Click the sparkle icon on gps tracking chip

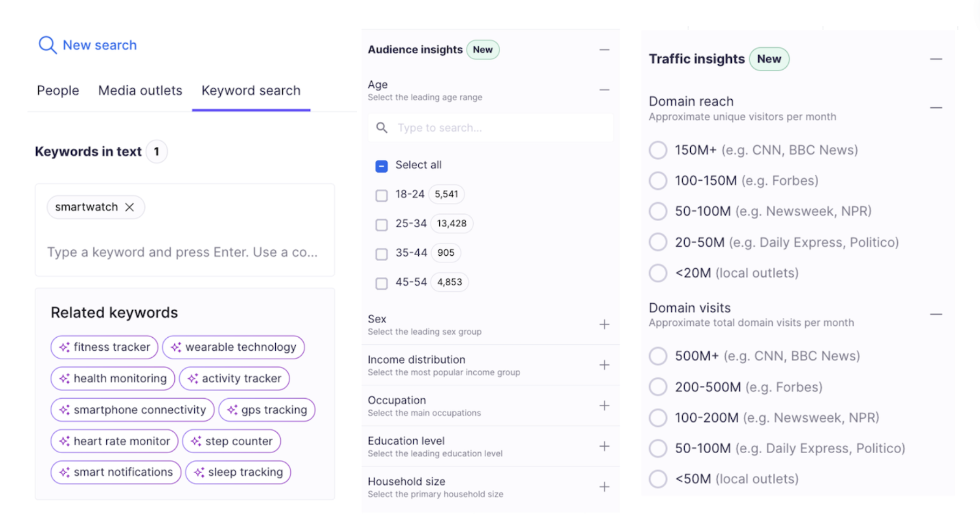click(233, 410)
